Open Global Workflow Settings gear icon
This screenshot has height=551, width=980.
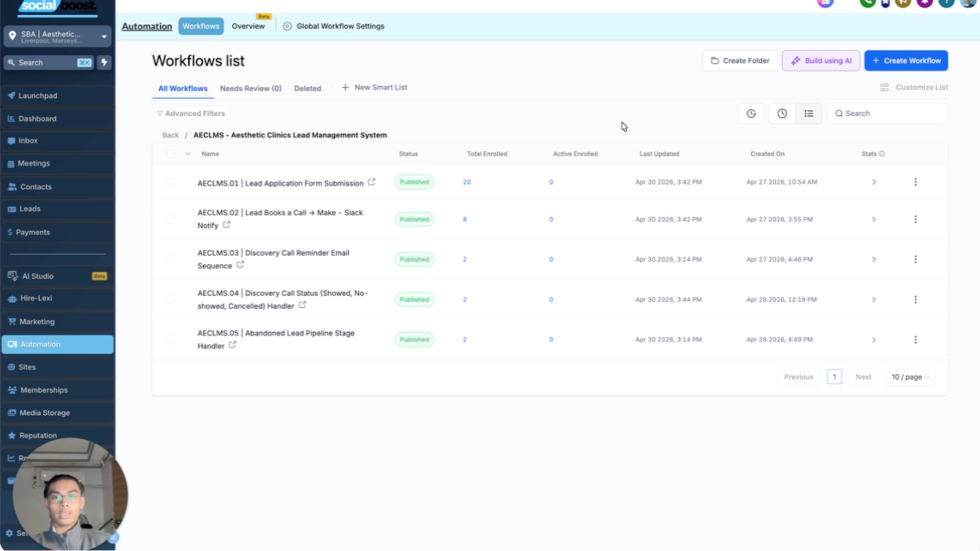click(287, 27)
